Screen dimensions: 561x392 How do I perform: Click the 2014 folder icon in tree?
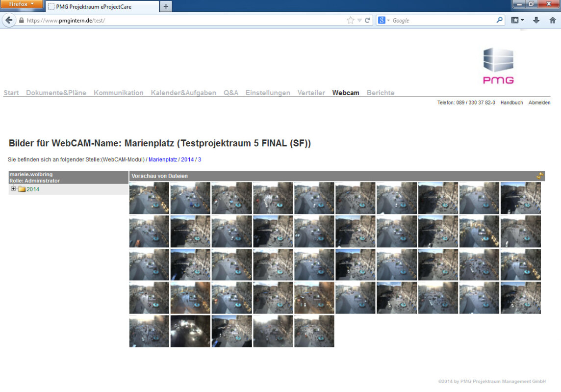tap(22, 189)
